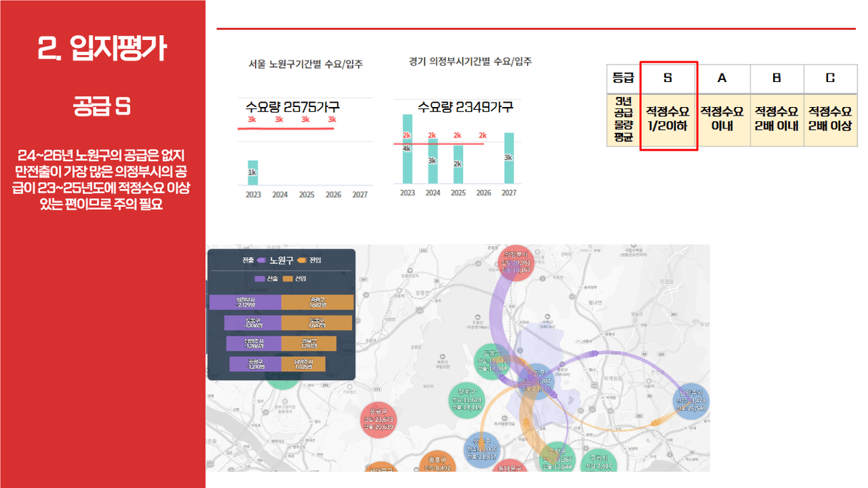Click the 2. 입지평가 slide title
868x488 pixels.
click(x=102, y=49)
